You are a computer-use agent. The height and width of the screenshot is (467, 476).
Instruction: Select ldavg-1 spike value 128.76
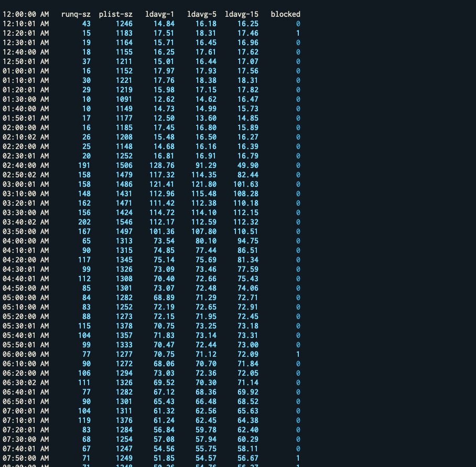(162, 165)
